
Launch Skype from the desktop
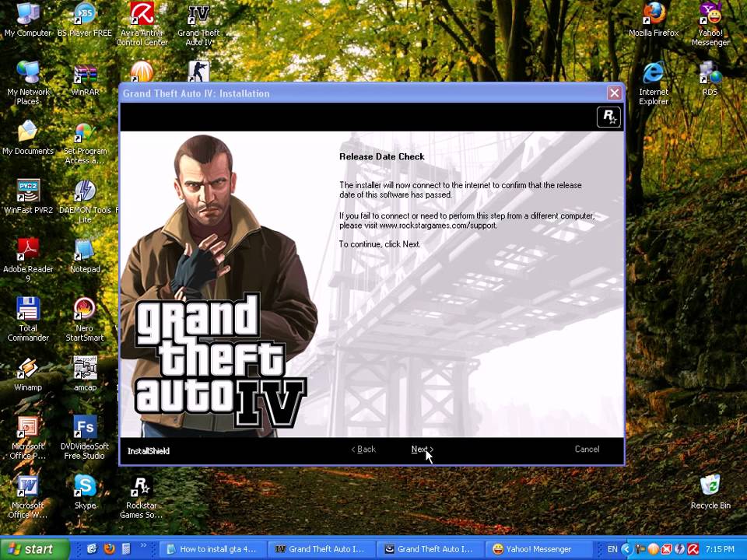click(x=85, y=492)
